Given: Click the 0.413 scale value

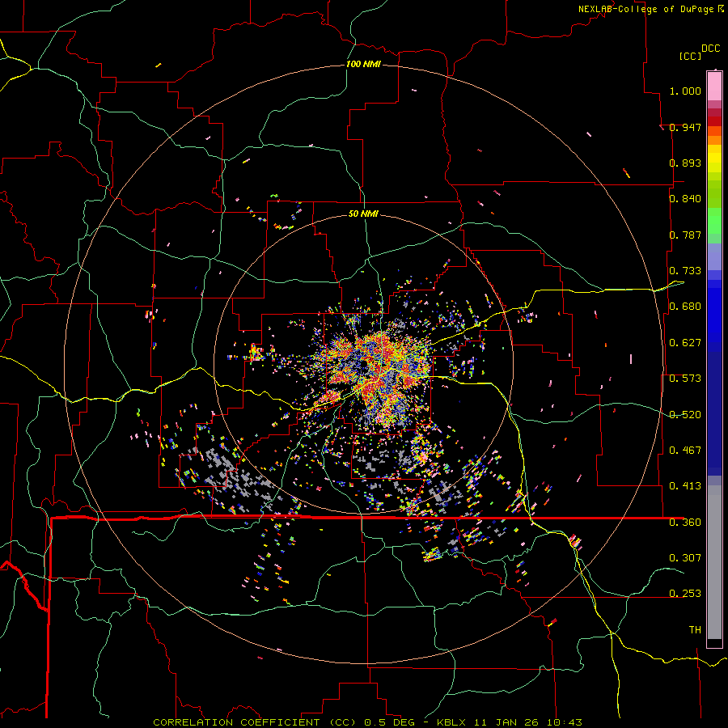Looking at the screenshot, I should click(x=685, y=485).
